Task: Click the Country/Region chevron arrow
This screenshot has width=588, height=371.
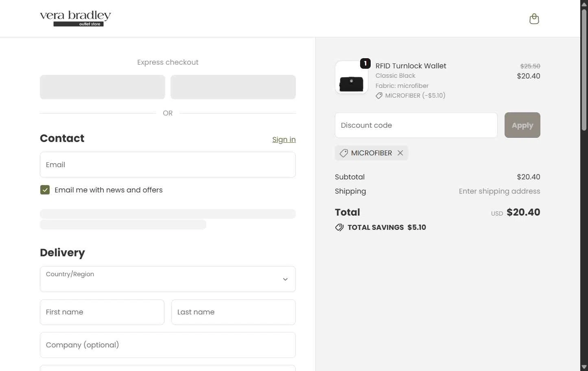Action: (285, 279)
